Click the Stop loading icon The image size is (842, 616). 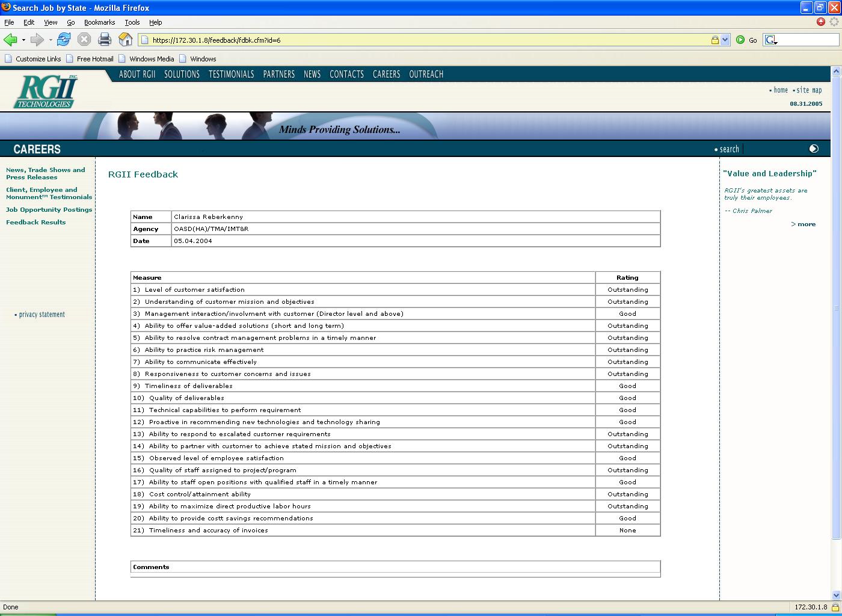tap(84, 40)
